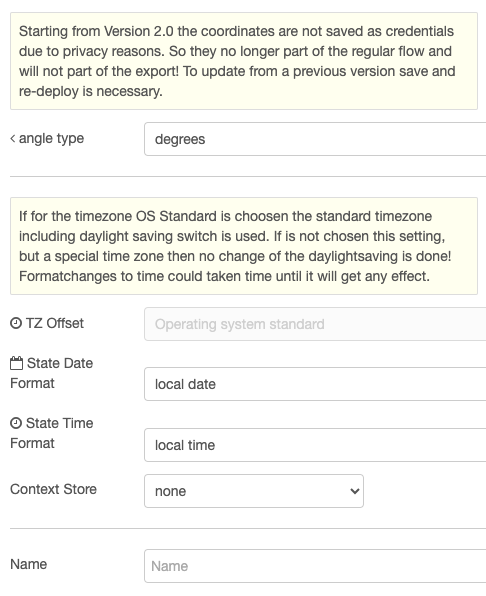Image resolution: width=486 pixels, height=596 pixels.
Task: Click the chevron icon before angle type
Action: (13, 139)
